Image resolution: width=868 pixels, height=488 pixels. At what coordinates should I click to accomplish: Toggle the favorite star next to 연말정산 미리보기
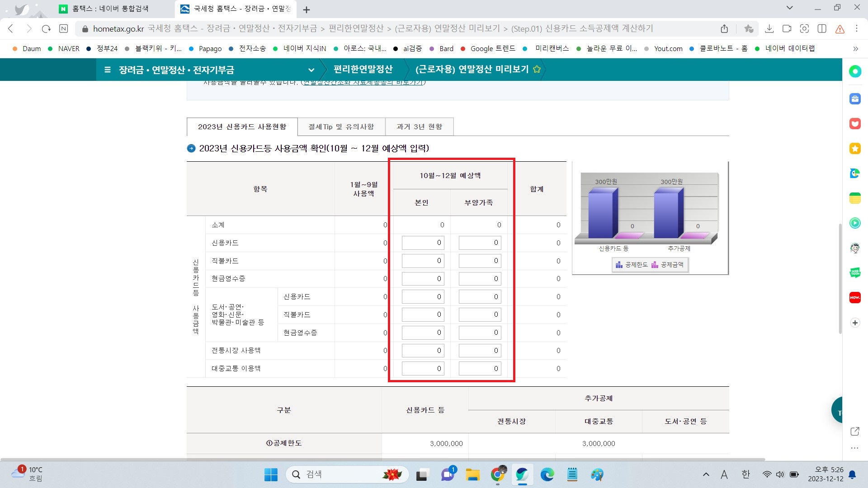(537, 70)
